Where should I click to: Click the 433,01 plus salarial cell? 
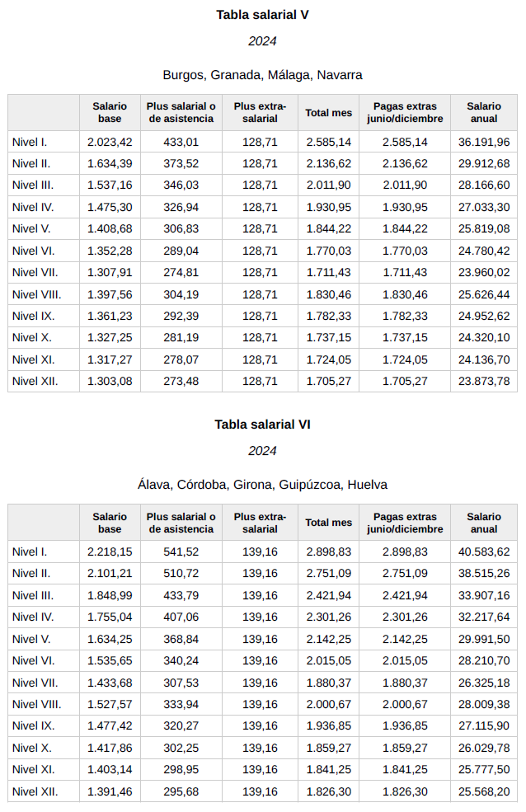coord(181,142)
